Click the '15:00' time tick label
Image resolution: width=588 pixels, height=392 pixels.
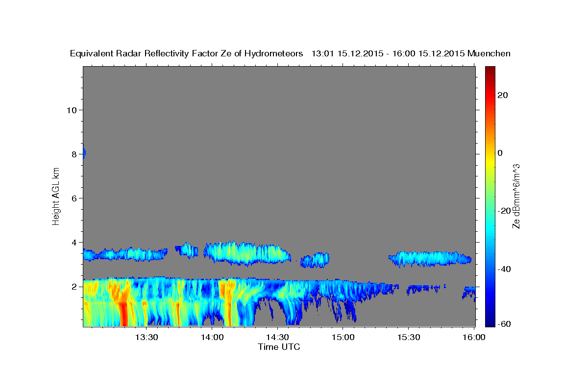pos(343,338)
